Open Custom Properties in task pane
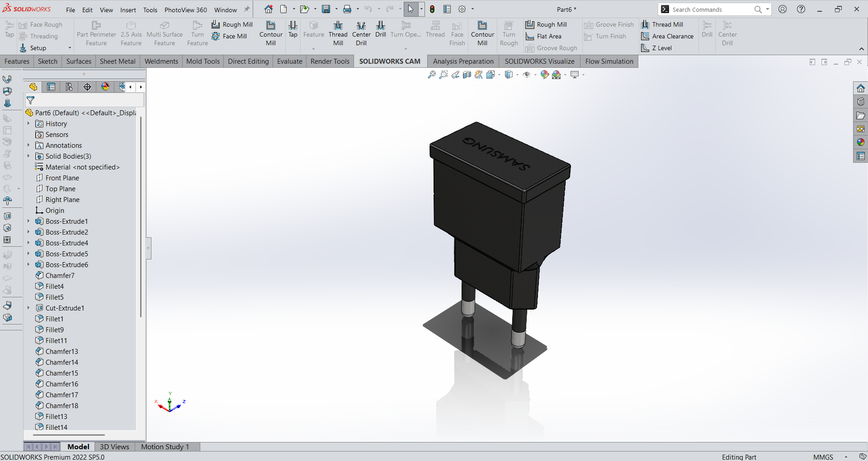The image size is (868, 461). 861,156
